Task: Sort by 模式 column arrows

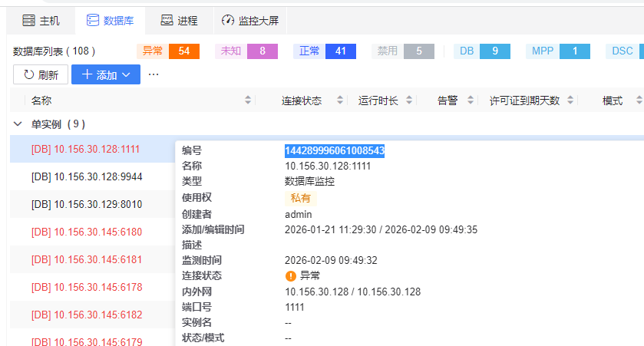Action: [x=639, y=100]
